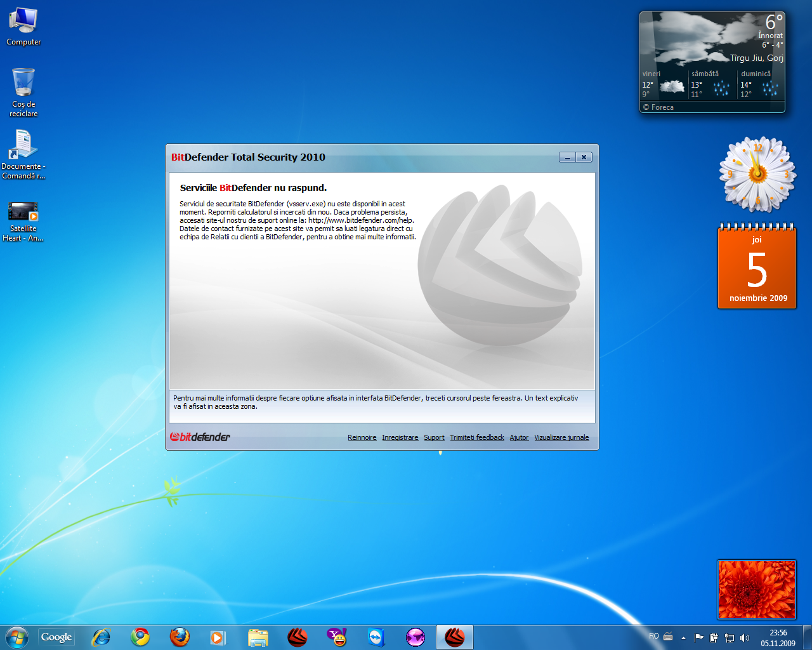Click the sâmbătă forecast in weather gadget
This screenshot has width=812, height=650.
[712, 84]
